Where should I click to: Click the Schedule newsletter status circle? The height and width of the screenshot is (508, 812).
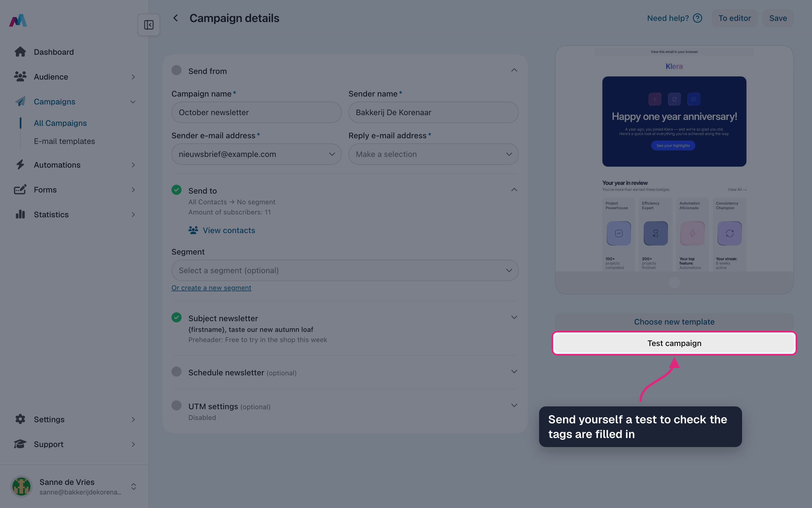pyautogui.click(x=176, y=372)
